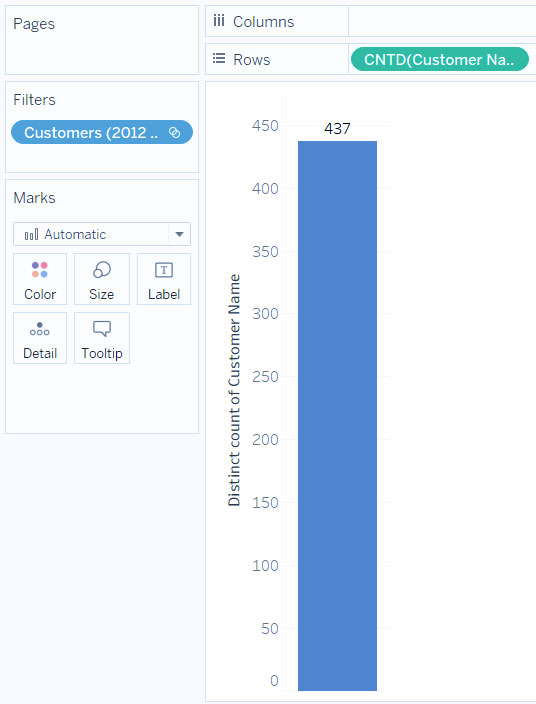The image size is (536, 704).
Task: Click the Marks card title
Action: pos(35,198)
